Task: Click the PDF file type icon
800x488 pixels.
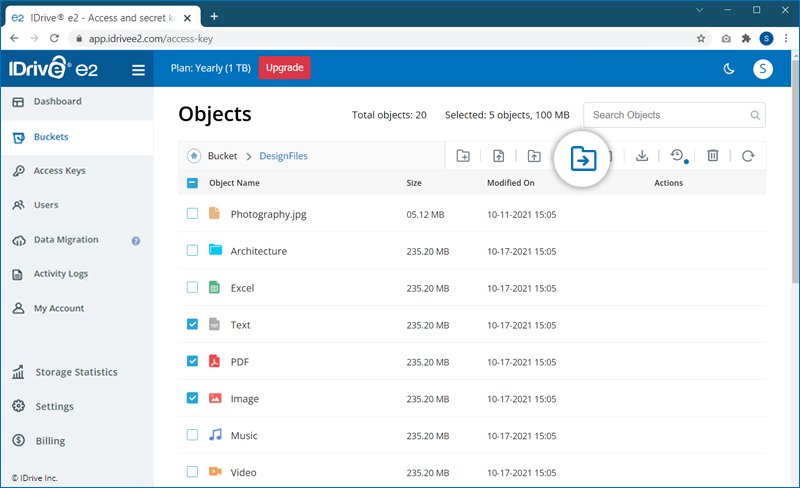Action: pyautogui.click(x=214, y=361)
